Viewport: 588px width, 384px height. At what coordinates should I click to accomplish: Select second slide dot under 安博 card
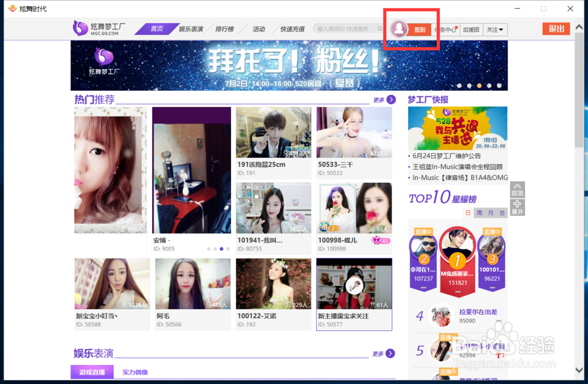point(215,249)
